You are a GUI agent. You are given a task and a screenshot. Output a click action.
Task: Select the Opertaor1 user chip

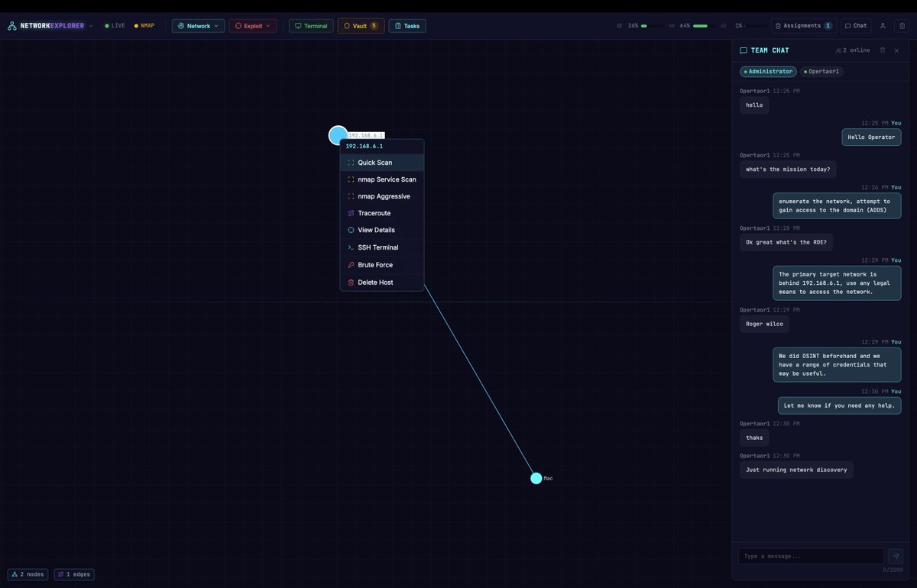click(x=821, y=72)
